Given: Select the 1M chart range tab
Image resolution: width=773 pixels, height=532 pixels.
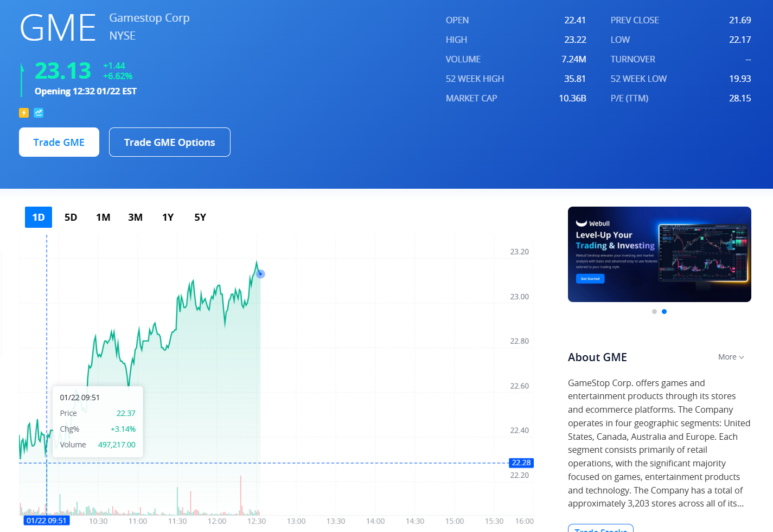Looking at the screenshot, I should point(103,217).
